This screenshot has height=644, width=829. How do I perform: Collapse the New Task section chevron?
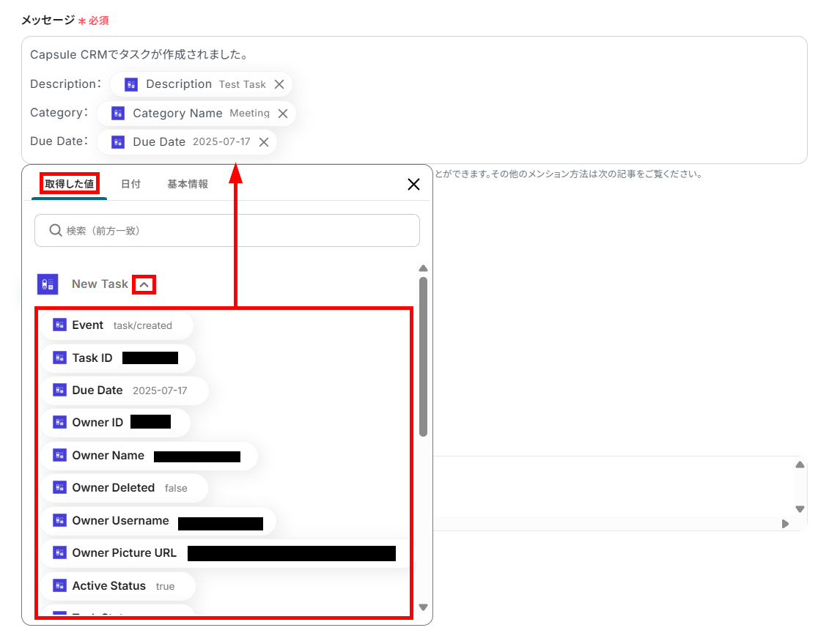pyautogui.click(x=144, y=285)
